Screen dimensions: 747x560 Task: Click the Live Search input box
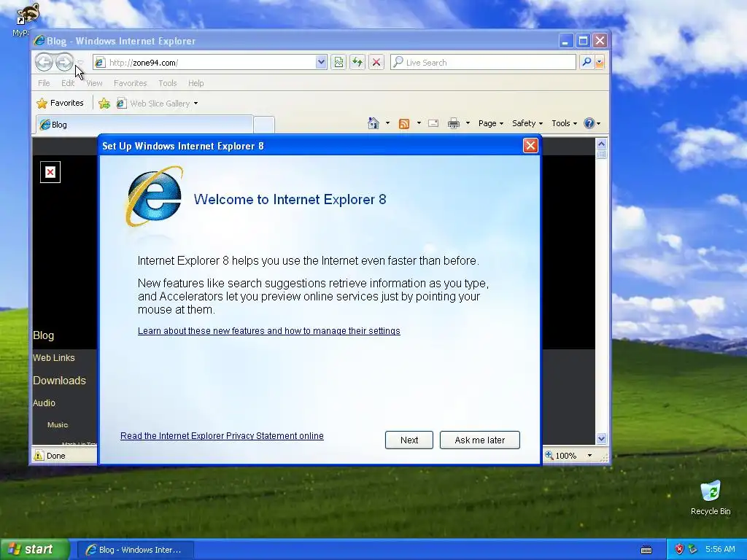point(483,63)
